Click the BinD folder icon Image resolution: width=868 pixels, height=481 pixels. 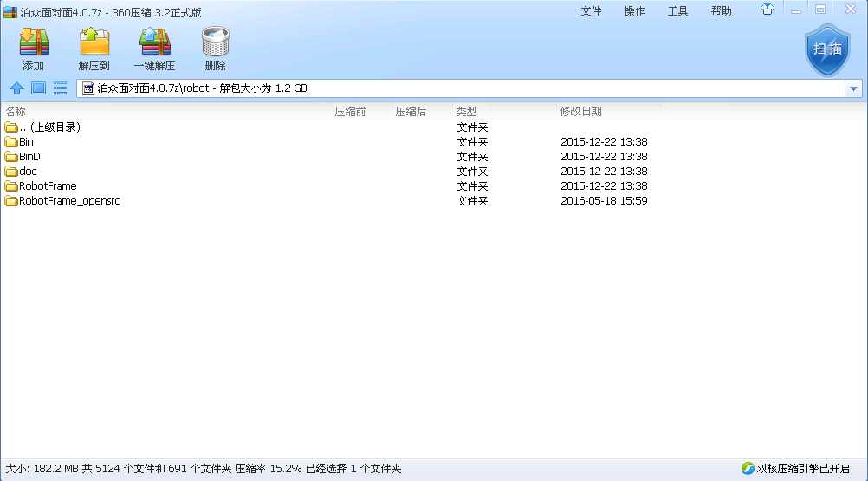tap(11, 157)
